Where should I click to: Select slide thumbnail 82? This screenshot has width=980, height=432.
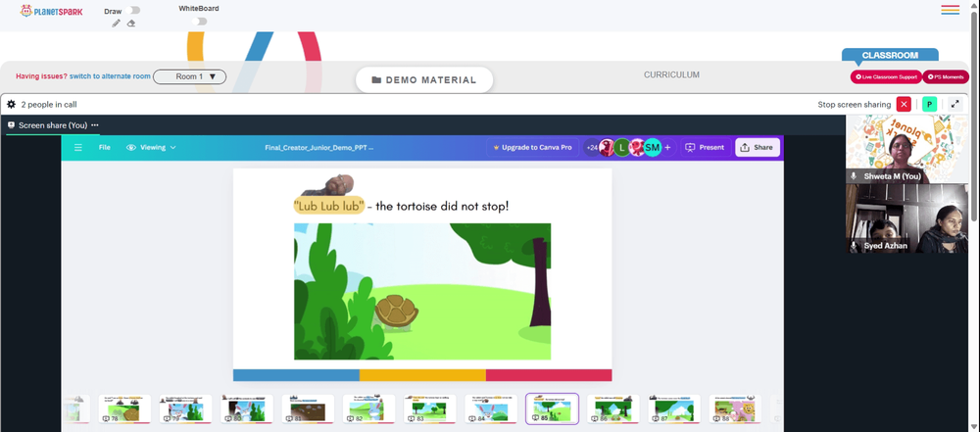coord(368,408)
